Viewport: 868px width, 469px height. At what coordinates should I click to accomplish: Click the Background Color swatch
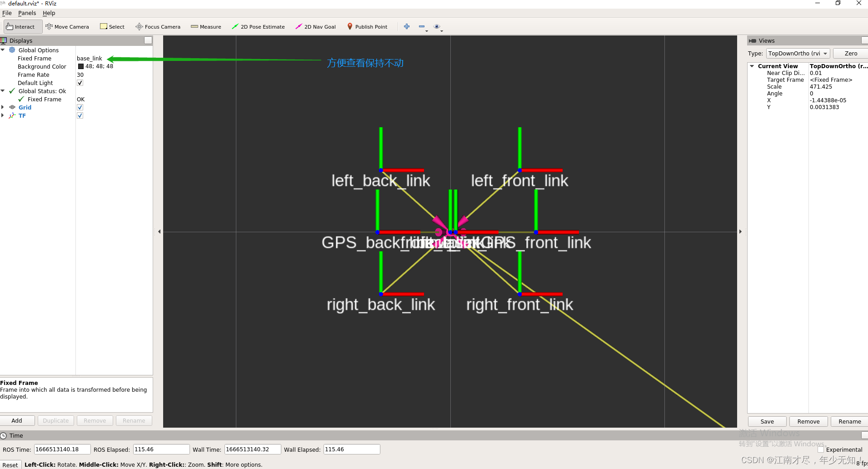81,66
